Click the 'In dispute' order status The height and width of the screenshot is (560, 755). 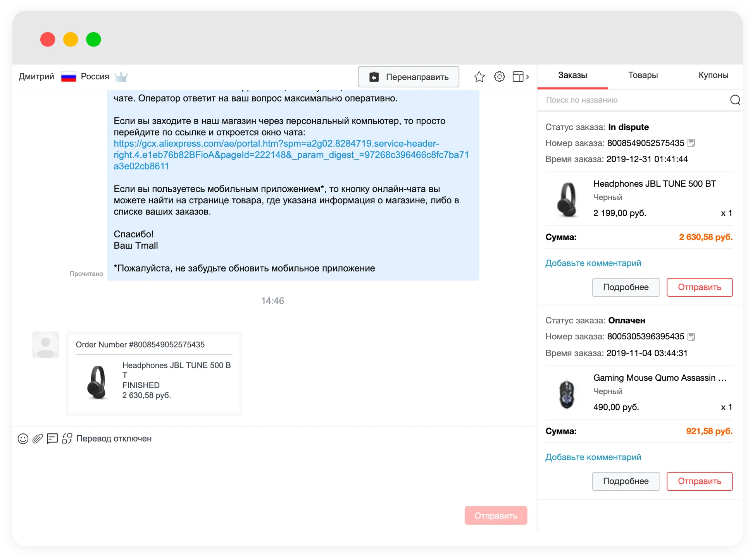628,127
